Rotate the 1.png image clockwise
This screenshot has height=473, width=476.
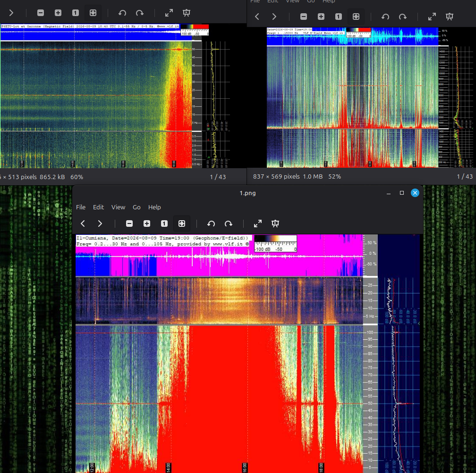point(229,224)
